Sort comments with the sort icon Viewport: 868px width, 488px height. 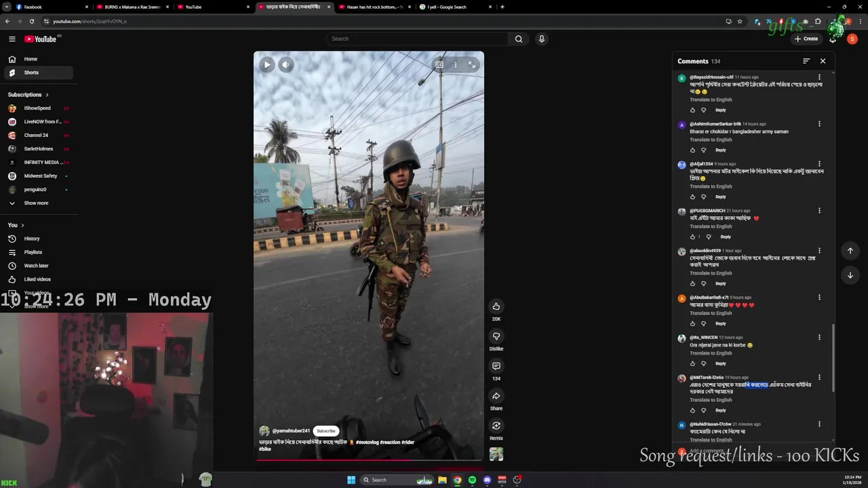pos(806,61)
